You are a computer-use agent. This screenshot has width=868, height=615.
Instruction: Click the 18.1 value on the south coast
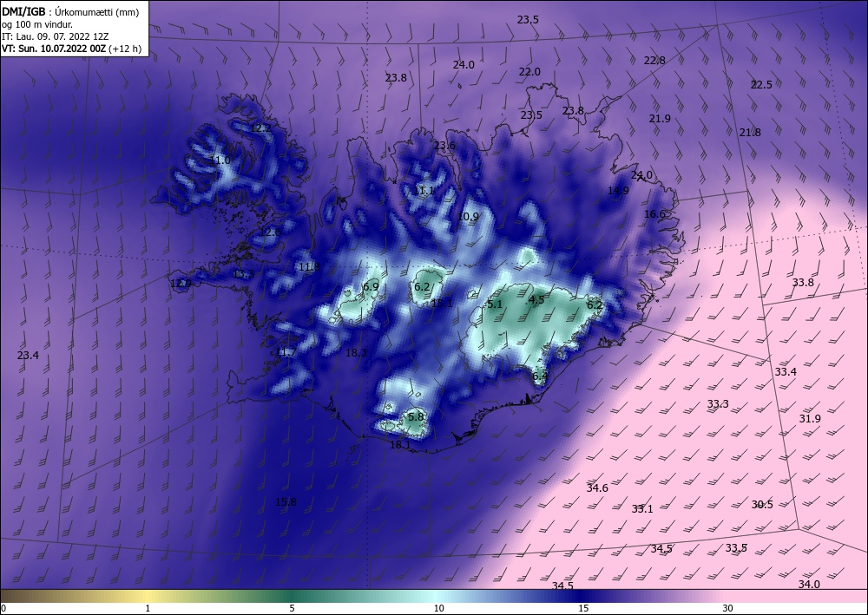pyautogui.click(x=400, y=445)
